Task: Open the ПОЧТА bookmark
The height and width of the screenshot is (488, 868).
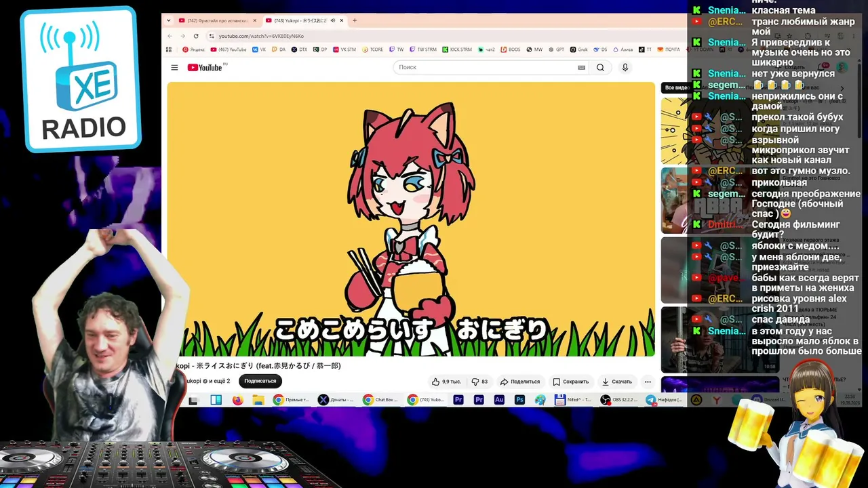Action: click(x=669, y=49)
